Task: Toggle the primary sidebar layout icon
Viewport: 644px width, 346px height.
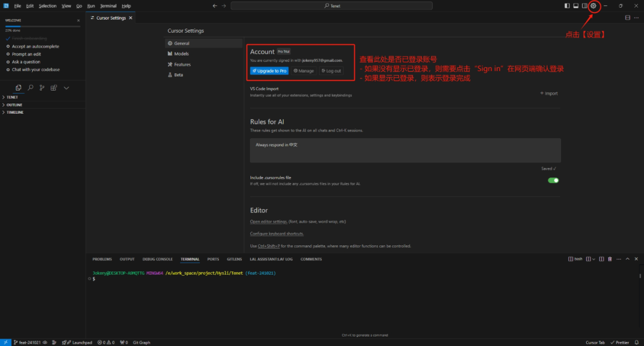Action: (x=567, y=6)
